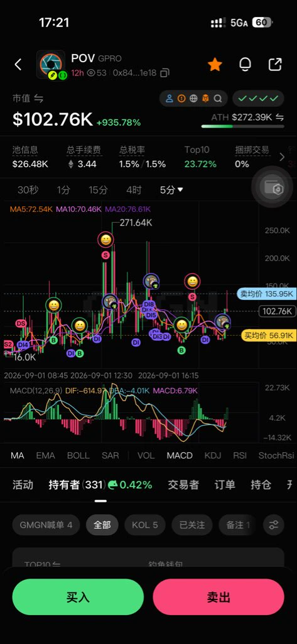
Task: Switch to the 持仓 tab
Action: (x=261, y=485)
